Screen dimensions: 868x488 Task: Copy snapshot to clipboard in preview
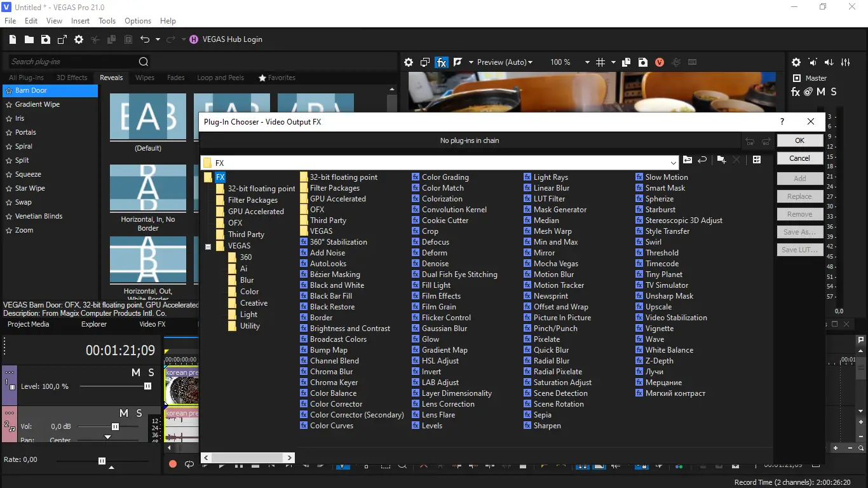coord(627,62)
